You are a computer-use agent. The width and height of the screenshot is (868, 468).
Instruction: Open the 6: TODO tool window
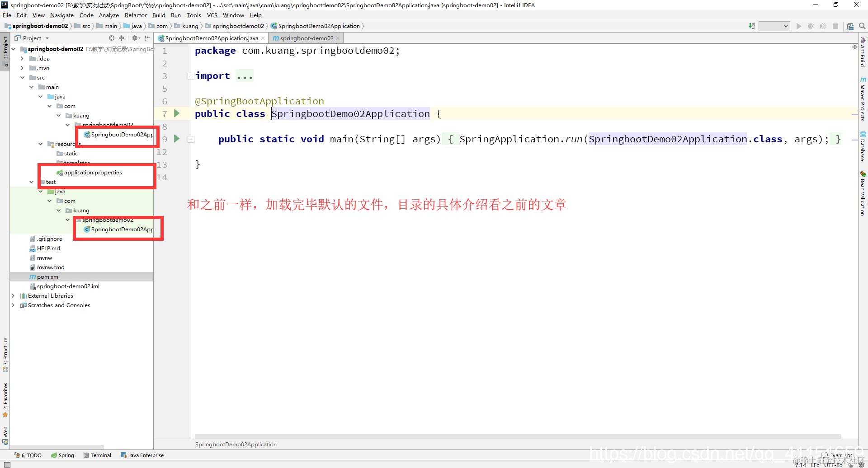tap(28, 455)
